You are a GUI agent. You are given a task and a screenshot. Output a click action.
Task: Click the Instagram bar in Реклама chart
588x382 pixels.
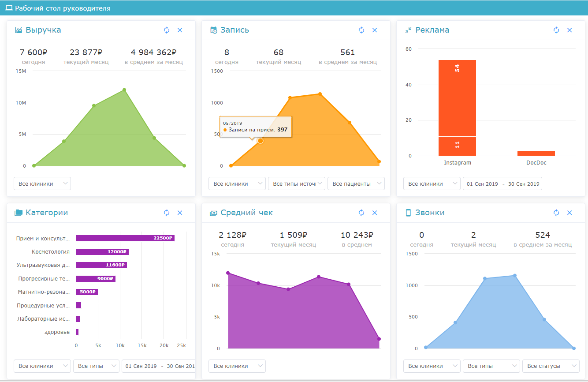457,106
